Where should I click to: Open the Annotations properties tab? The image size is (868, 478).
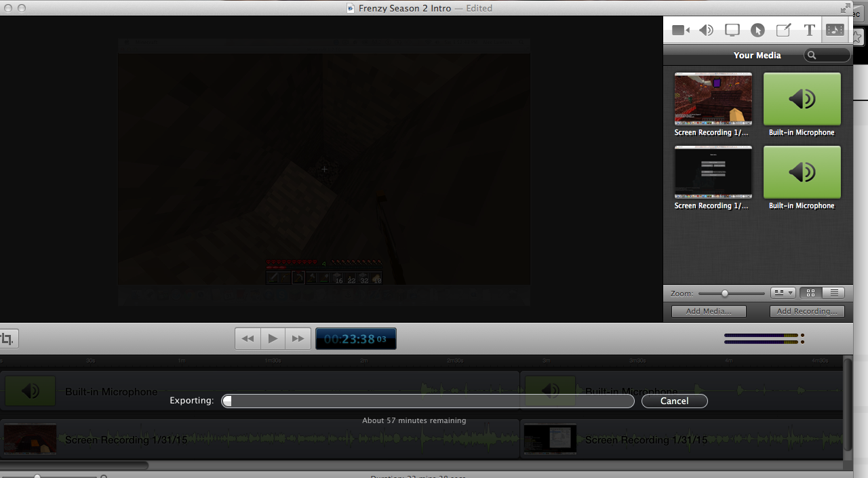click(x=783, y=30)
